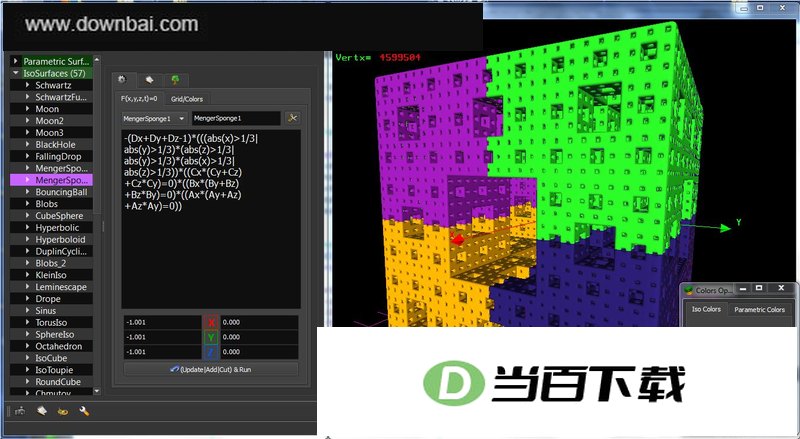The height and width of the screenshot is (439, 800).
Task: Click the hierarchy icon in bottom toolbar
Action: click(x=20, y=411)
